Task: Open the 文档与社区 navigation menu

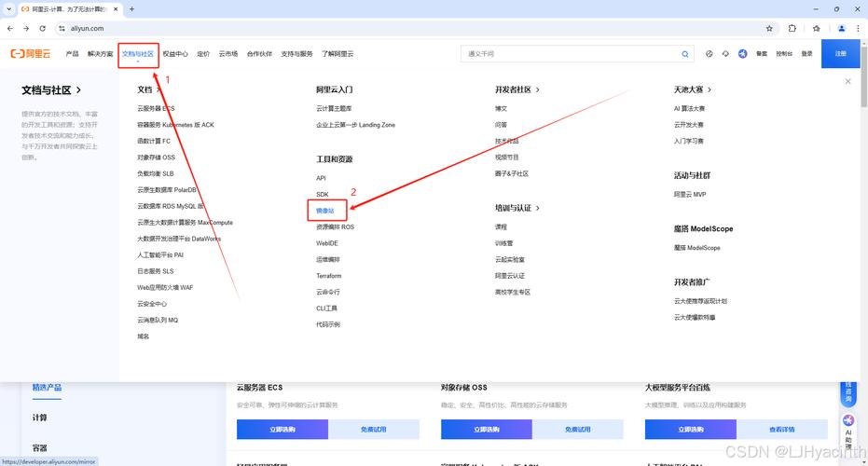Action: [x=138, y=54]
